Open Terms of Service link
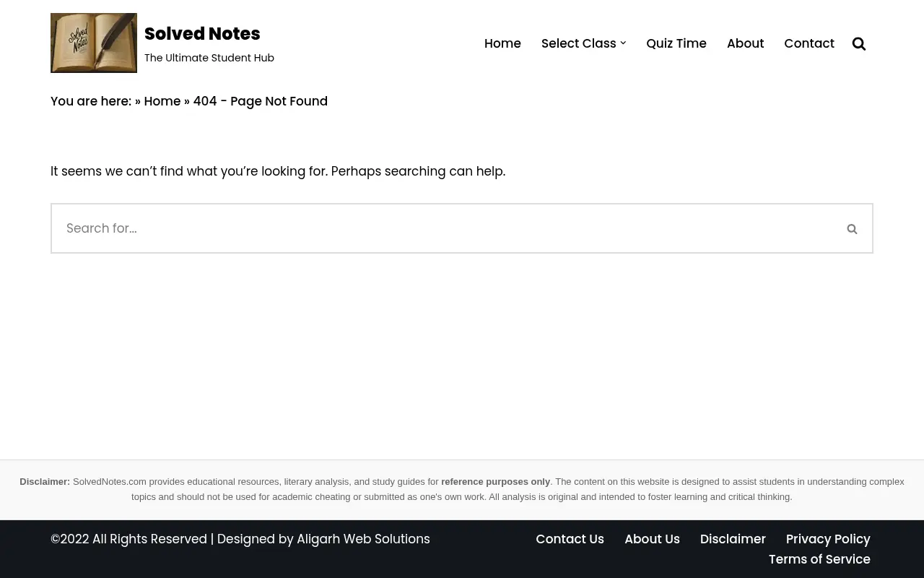The width and height of the screenshot is (924, 578). click(x=819, y=559)
